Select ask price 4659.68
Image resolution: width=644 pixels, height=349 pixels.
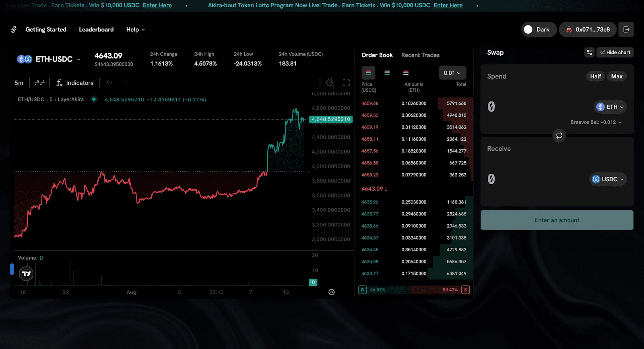(x=370, y=103)
